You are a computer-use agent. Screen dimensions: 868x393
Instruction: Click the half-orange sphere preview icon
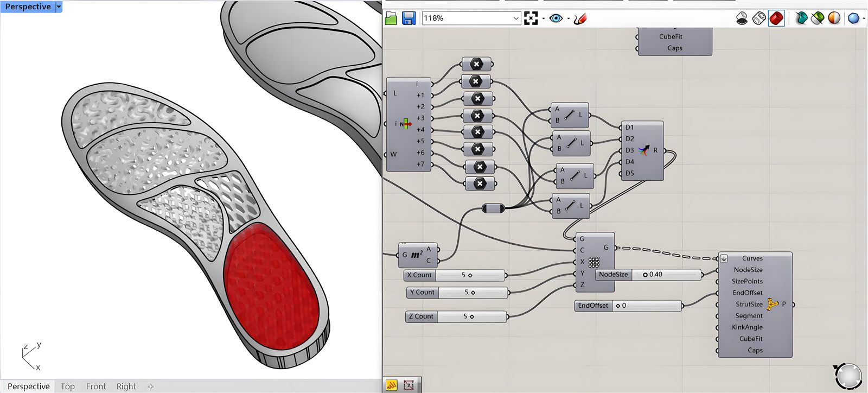pos(834,18)
